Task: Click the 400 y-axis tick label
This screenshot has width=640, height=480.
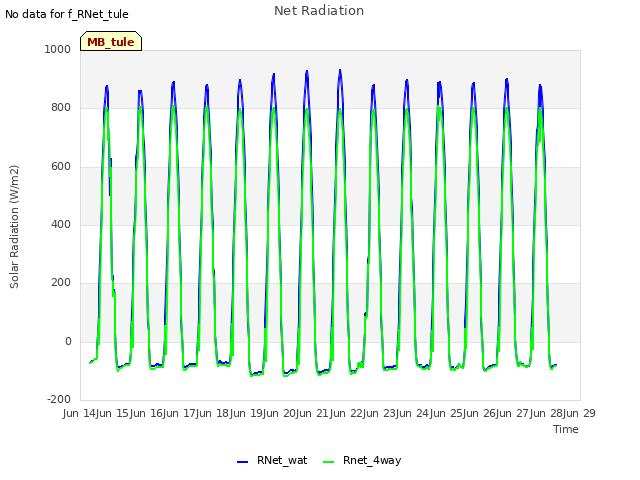Action: coord(61,224)
